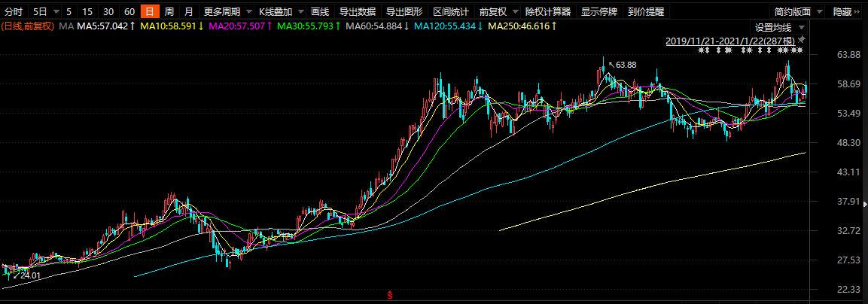Viewport: 868px width, 304px height.
Task: Click the 24.01 low-price annotation
Action: click(x=30, y=275)
